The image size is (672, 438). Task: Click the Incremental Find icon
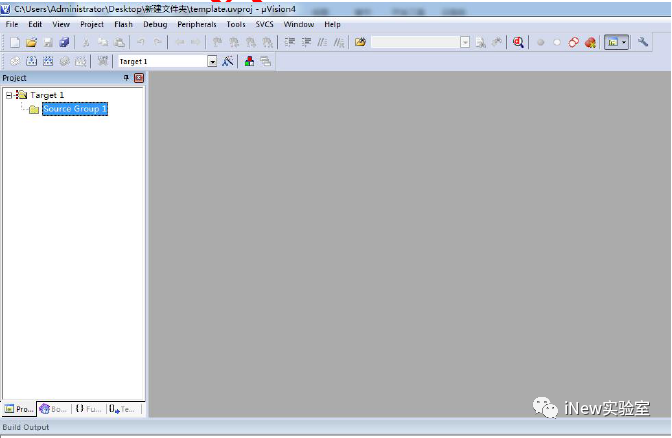(x=497, y=42)
